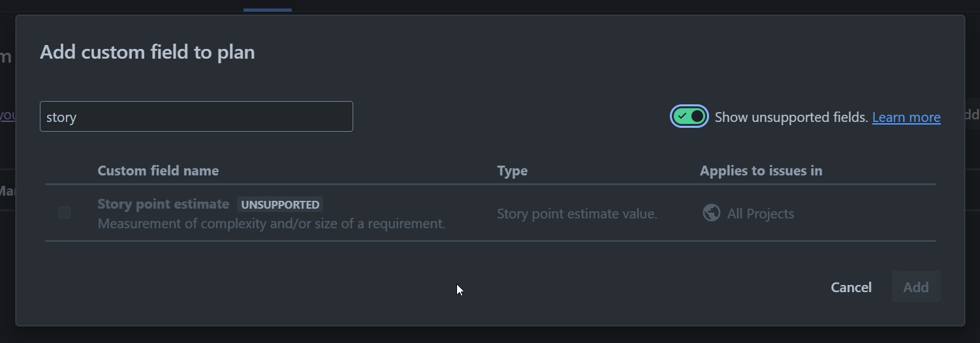Open the Learn more link

[906, 117]
